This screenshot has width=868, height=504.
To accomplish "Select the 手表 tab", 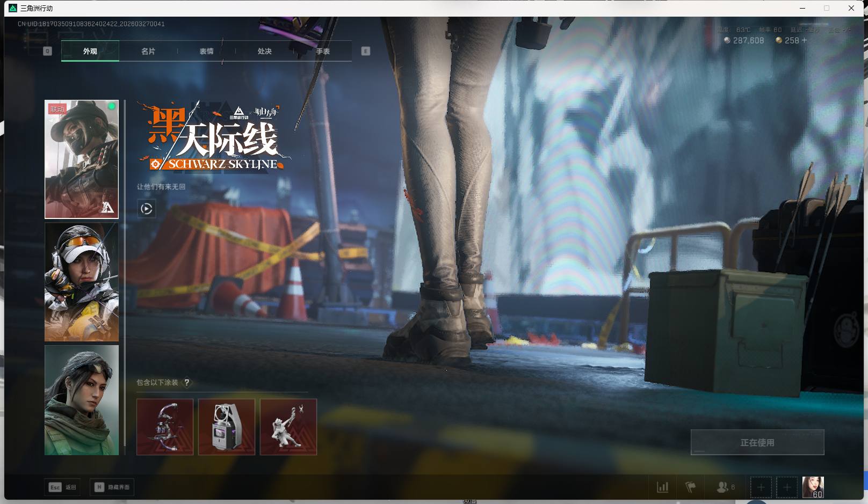I will 323,52.
